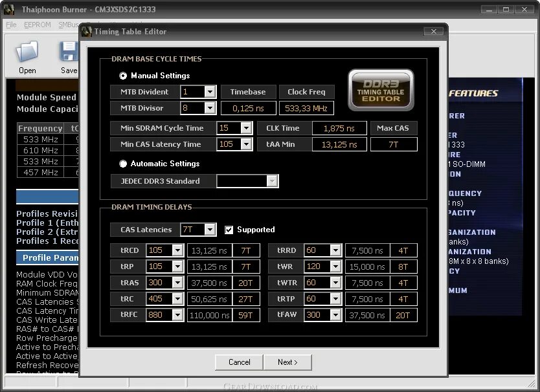Image resolution: width=540 pixels, height=392 pixels.
Task: Minimize the Thaiphoon Burner window
Action: point(489,10)
